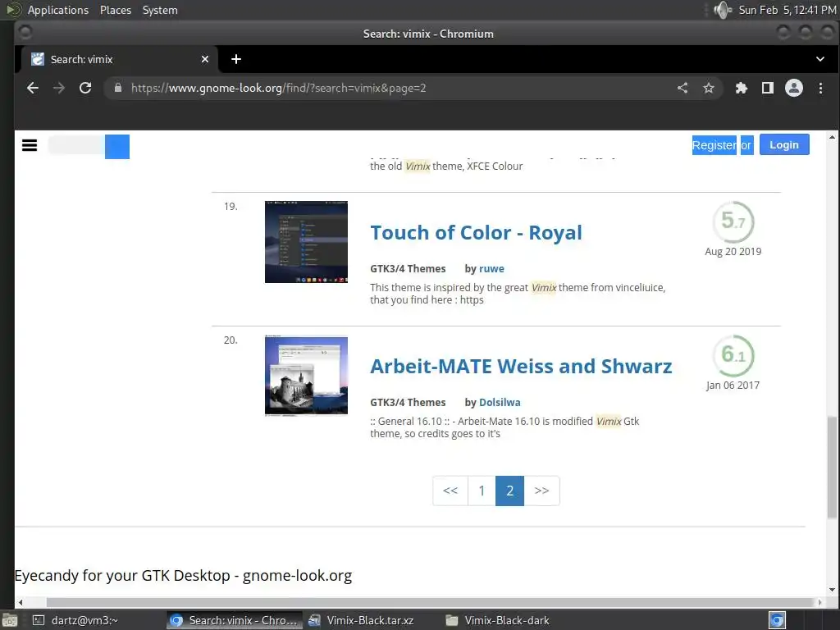Visit author ruwe's profile
This screenshot has width=840, height=630.
(492, 268)
